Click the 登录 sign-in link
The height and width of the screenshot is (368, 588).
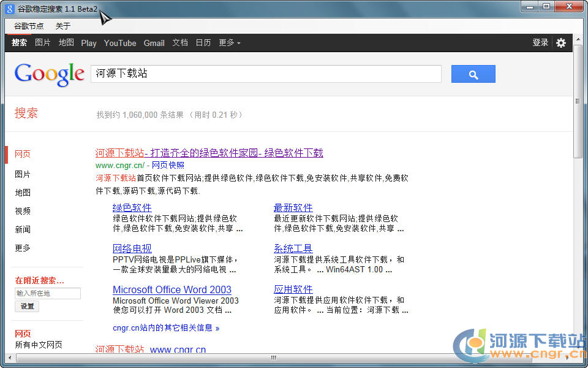click(540, 43)
